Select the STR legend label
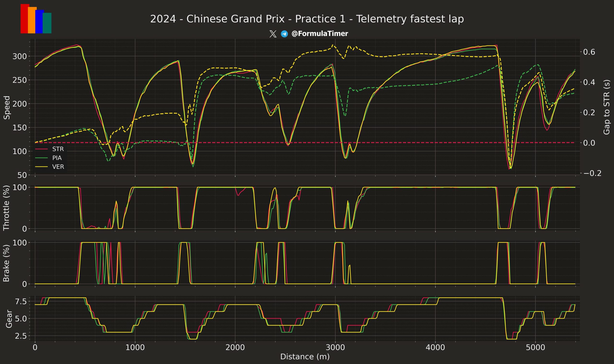614x364 pixels. coord(58,149)
